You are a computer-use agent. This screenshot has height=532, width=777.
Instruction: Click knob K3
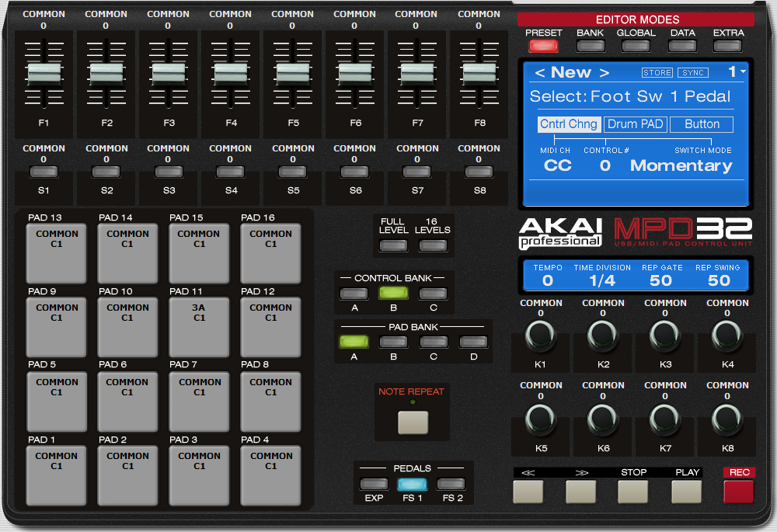[x=664, y=335]
